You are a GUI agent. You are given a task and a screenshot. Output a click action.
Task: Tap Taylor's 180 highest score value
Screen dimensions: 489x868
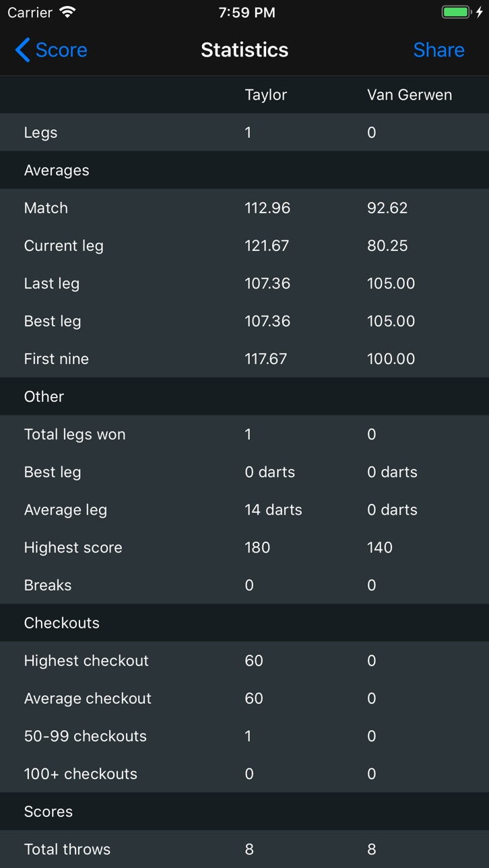(257, 548)
